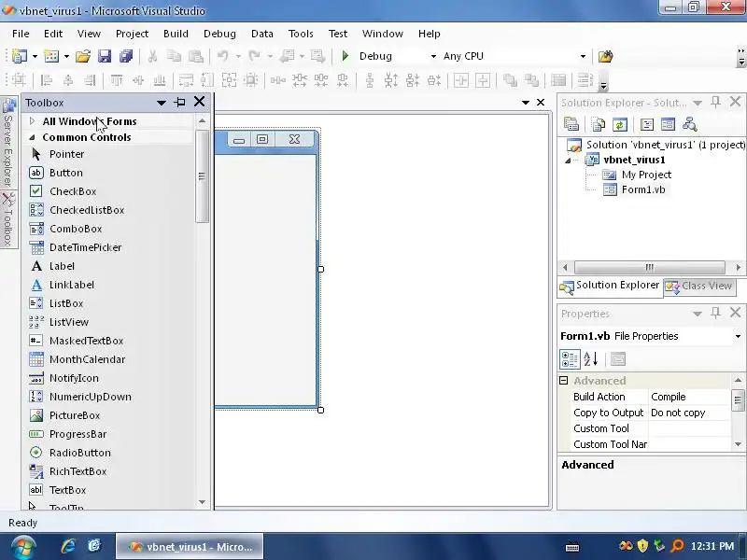Viewport: 747px width, 560px height.
Task: Save the current file with the floppy icon
Action: [105, 56]
